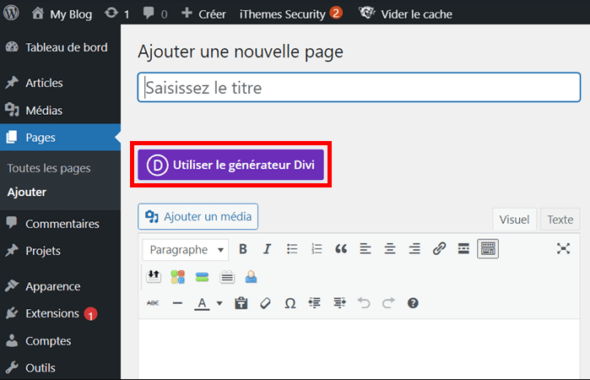Toggle the toolbar kitchen sink button
This screenshot has width=590, height=380.
(488, 249)
